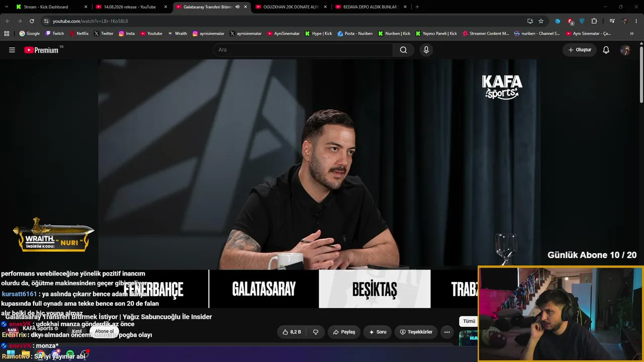Image resolution: width=644 pixels, height=362 pixels.
Task: Show hidden bookmarks with the chevron
Action: 632,34
